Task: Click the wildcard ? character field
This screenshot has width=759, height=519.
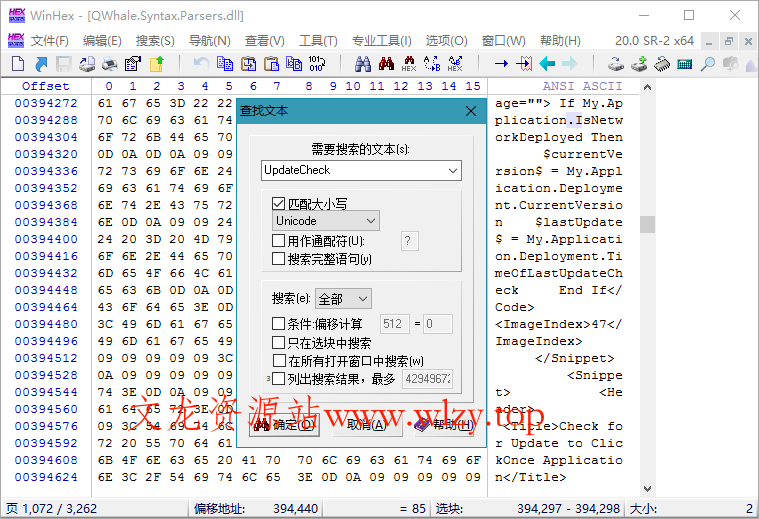Action: point(410,241)
